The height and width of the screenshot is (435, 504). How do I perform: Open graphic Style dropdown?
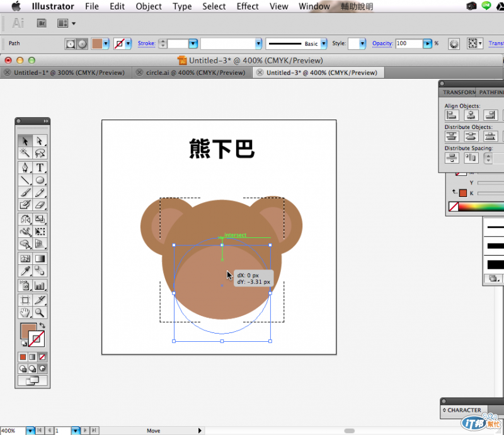click(x=362, y=43)
